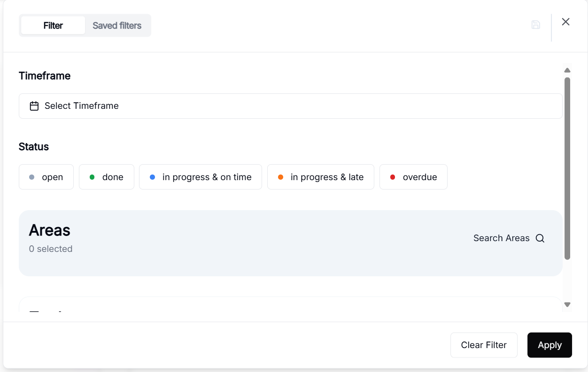This screenshot has width=588, height=372.
Task: Click the save filter disk icon
Action: (x=535, y=25)
